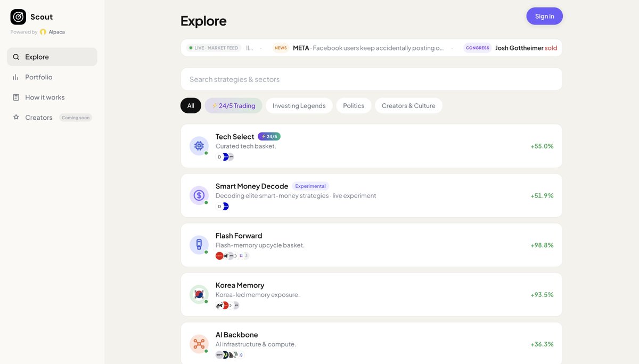Image resolution: width=639 pixels, height=364 pixels.
Task: Click the +93.5% return value
Action: coord(542,294)
